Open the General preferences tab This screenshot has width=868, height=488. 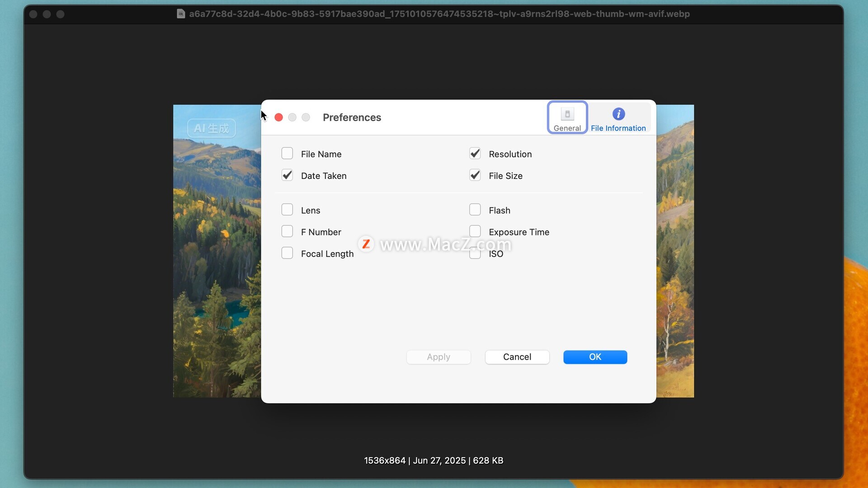[x=567, y=117]
